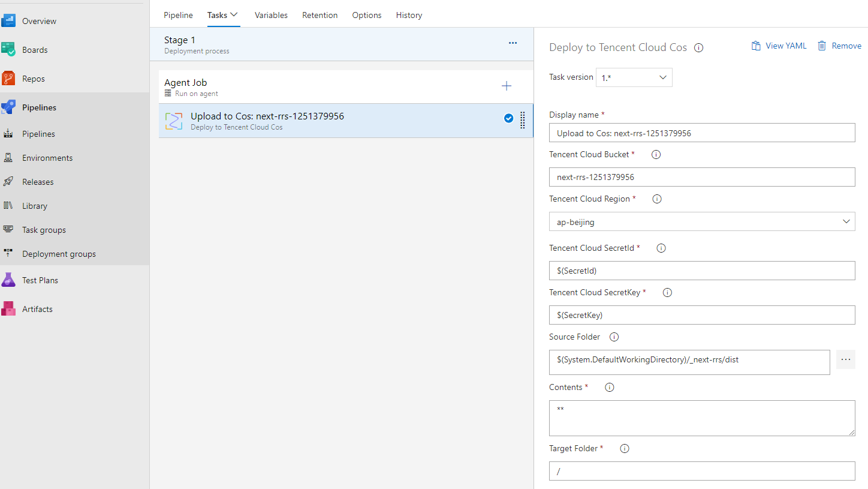Switch to the Options tab
The width and height of the screenshot is (868, 489).
tap(367, 15)
